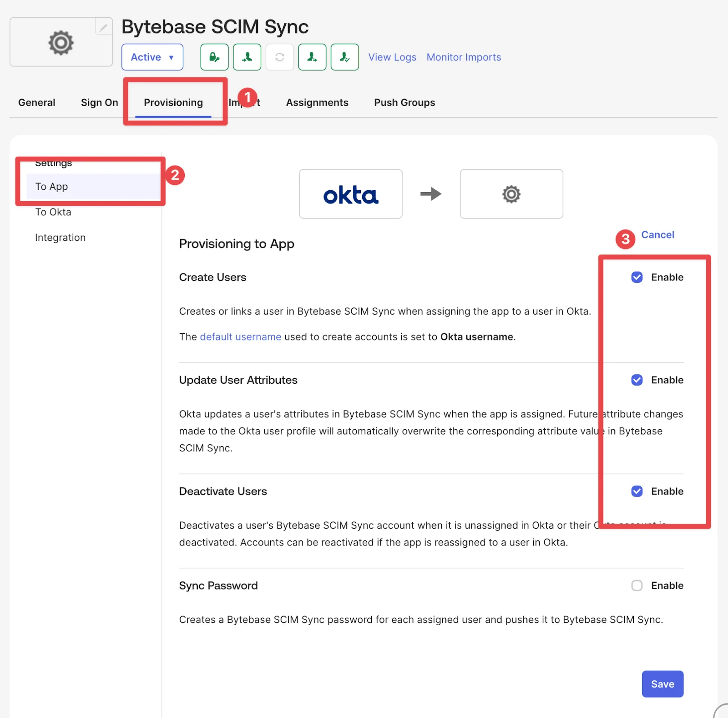728x718 pixels.
Task: Click the Deactivate Users section title
Action: pyautogui.click(x=223, y=491)
